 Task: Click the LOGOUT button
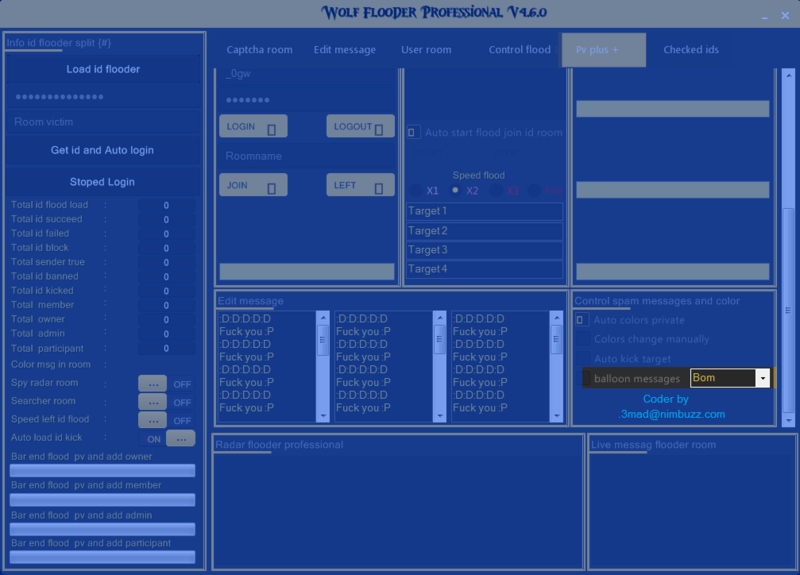(x=360, y=127)
